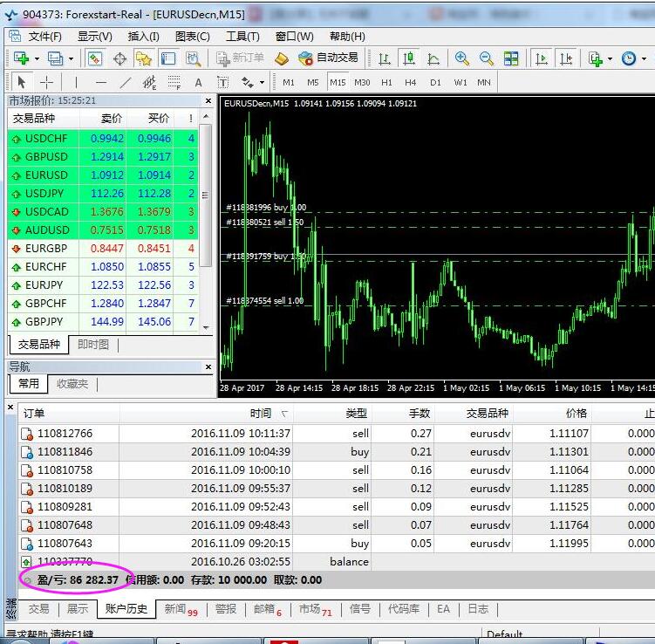Tile windows with the grid icon
The width and height of the screenshot is (655, 644).
[511, 58]
